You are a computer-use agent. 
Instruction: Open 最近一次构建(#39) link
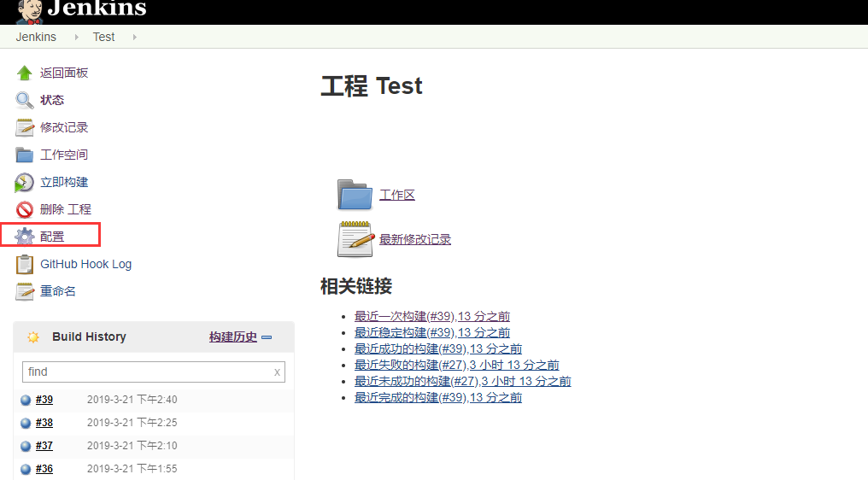[431, 316]
